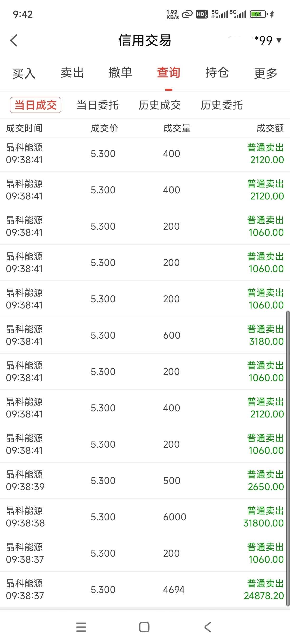Select the 持仓 tab

coord(217,73)
